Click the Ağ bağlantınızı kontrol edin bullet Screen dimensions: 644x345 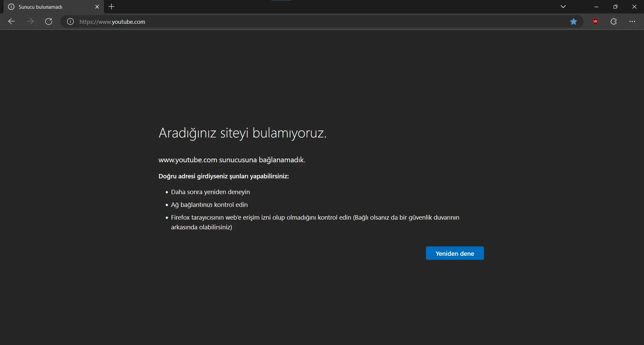pos(209,205)
